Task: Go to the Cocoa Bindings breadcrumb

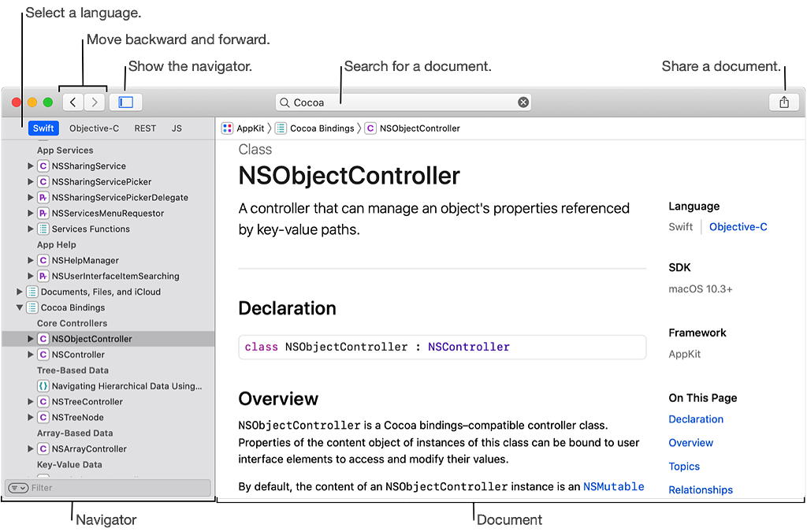Action: pos(322,128)
